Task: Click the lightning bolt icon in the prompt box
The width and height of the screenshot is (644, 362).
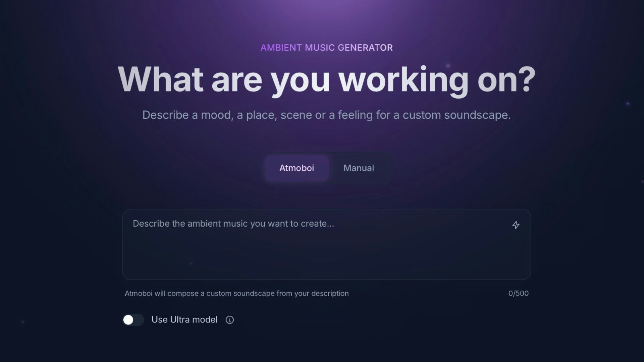Action: (516, 225)
